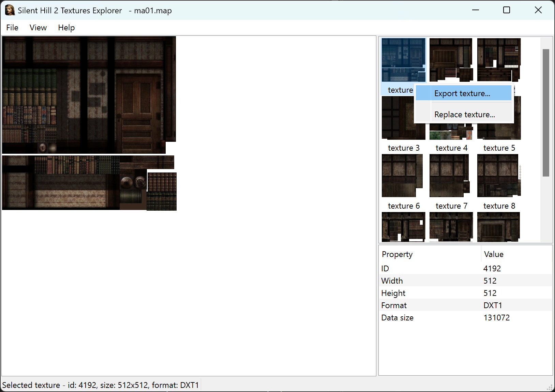
Task: Select the ID property row label
Action: pyautogui.click(x=385, y=269)
